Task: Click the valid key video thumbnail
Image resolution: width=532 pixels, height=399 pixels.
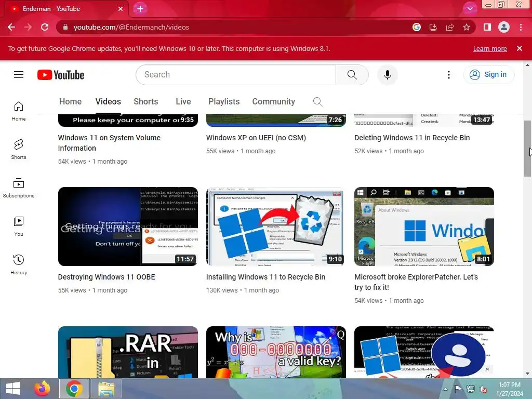Action: pos(276,352)
